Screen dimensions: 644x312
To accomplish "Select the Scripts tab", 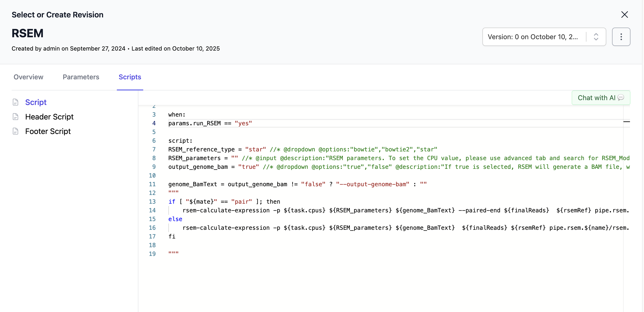I will coord(130,77).
